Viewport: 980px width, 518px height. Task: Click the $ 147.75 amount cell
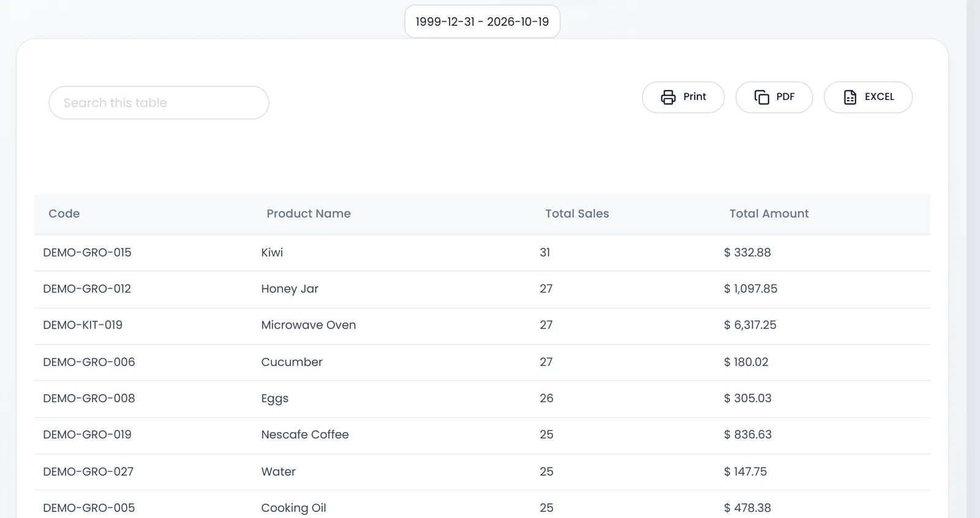[x=745, y=471]
